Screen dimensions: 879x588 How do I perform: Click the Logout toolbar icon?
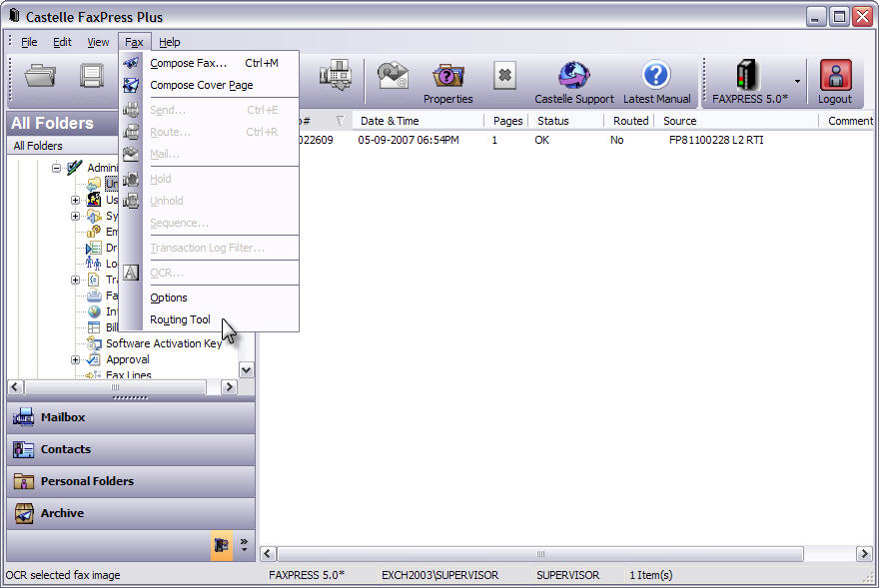tap(835, 82)
